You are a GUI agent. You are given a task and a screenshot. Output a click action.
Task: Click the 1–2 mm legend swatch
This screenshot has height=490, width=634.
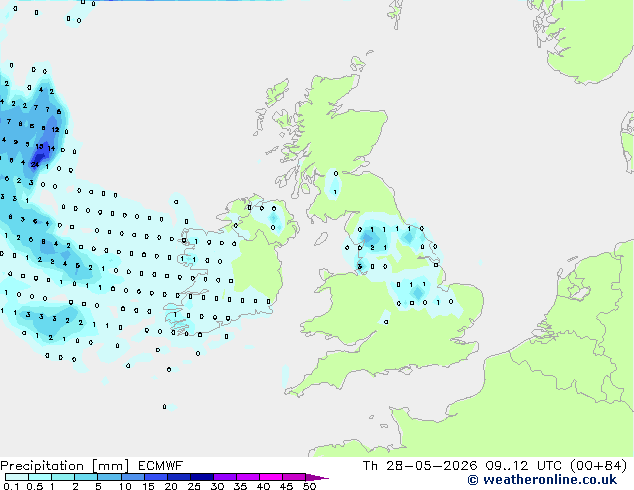(x=63, y=477)
